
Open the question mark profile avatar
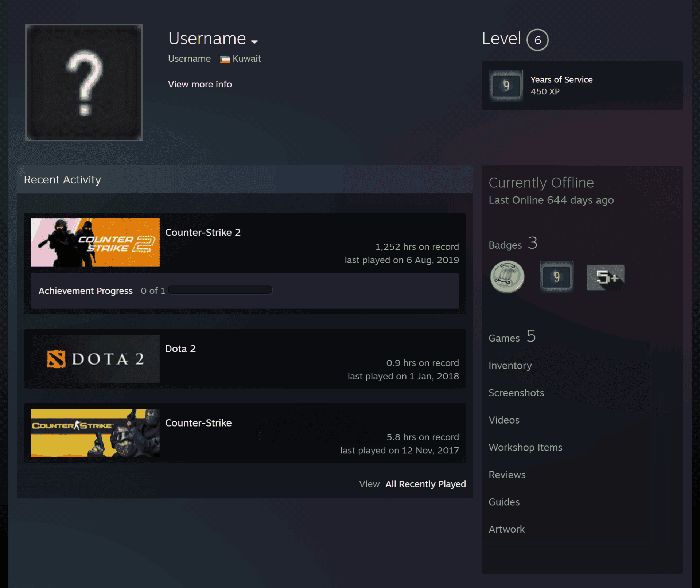[84, 82]
